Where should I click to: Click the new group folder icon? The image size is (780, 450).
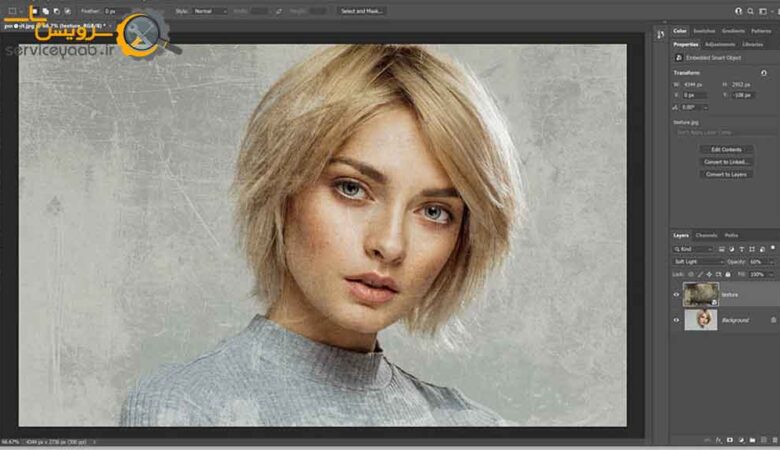pyautogui.click(x=752, y=440)
